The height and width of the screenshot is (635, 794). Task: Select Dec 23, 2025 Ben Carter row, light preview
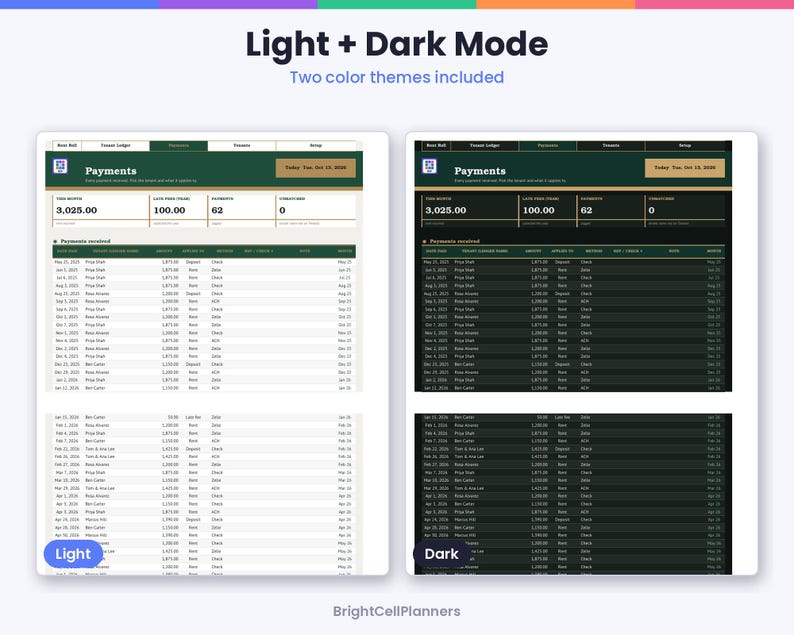pyautogui.click(x=204, y=364)
